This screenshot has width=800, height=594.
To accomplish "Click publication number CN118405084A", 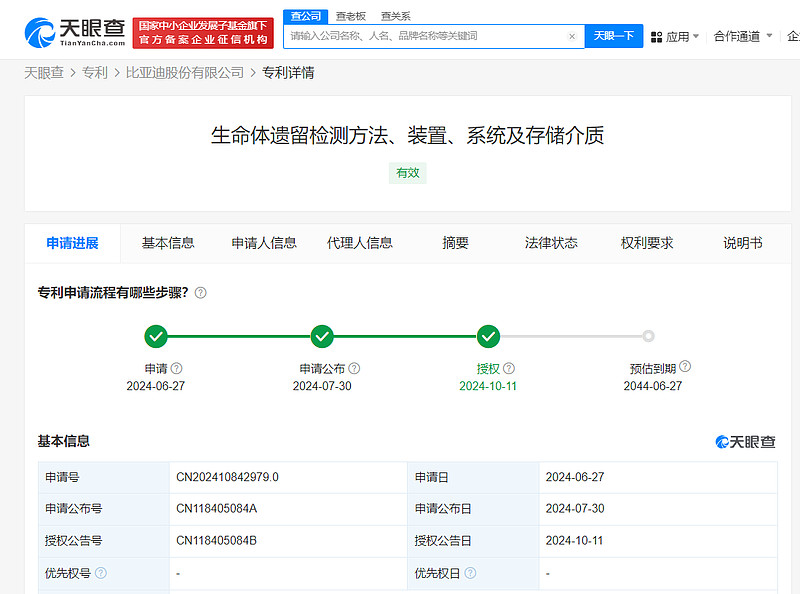I will click(x=217, y=509).
